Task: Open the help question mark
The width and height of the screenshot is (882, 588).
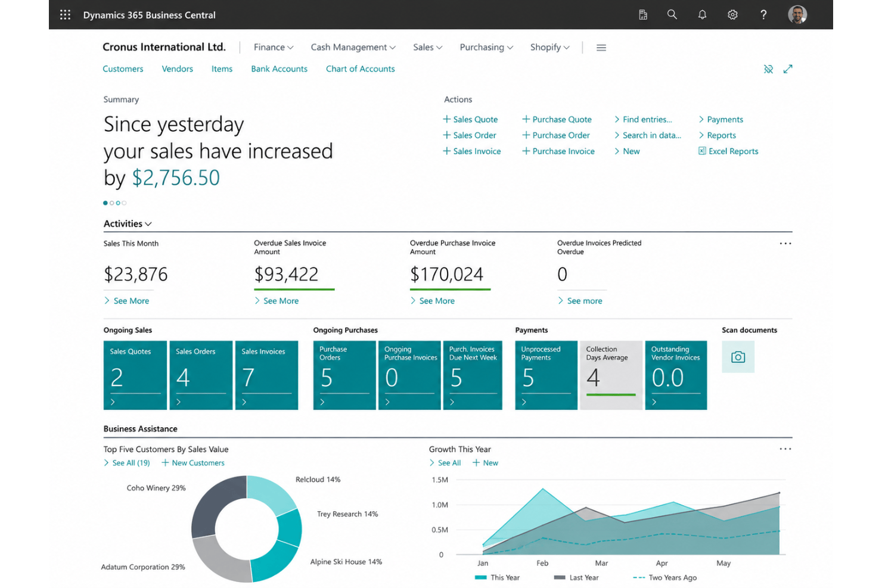Action: point(763,15)
